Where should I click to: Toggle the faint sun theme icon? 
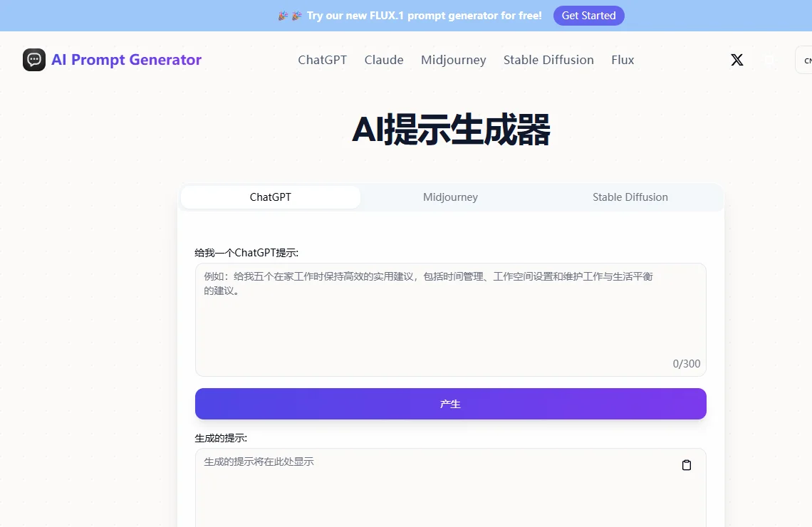pyautogui.click(x=769, y=60)
